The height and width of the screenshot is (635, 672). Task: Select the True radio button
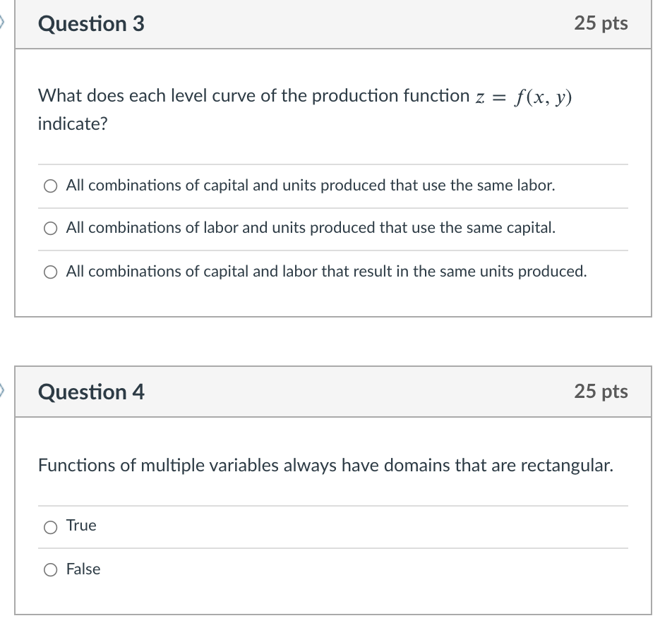point(51,526)
